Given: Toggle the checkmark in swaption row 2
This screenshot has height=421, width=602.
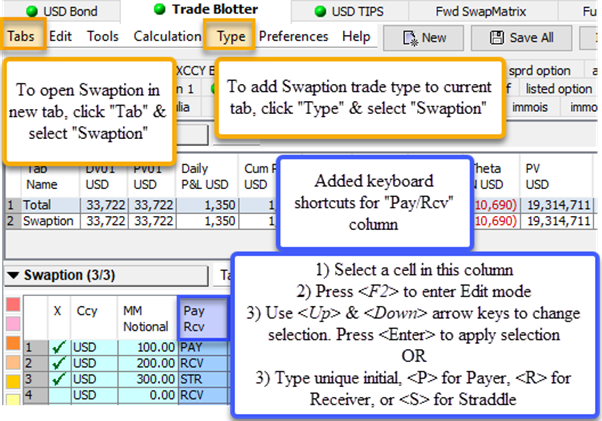Looking at the screenshot, I should tap(59, 363).
